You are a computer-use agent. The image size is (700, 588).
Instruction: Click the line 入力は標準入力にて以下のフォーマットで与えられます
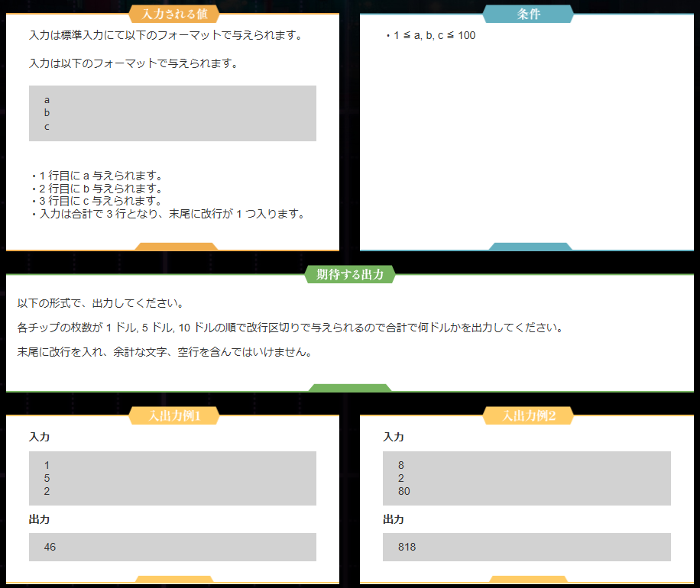click(x=166, y=35)
